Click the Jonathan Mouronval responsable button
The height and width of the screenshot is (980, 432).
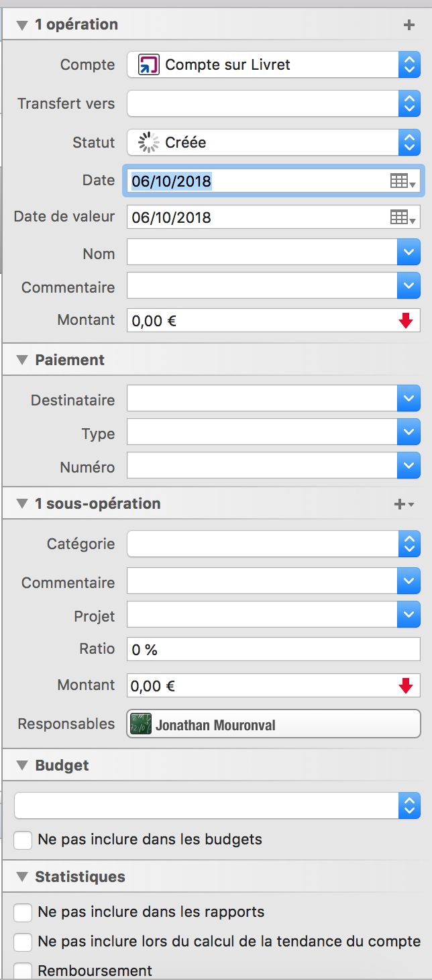coord(274,724)
